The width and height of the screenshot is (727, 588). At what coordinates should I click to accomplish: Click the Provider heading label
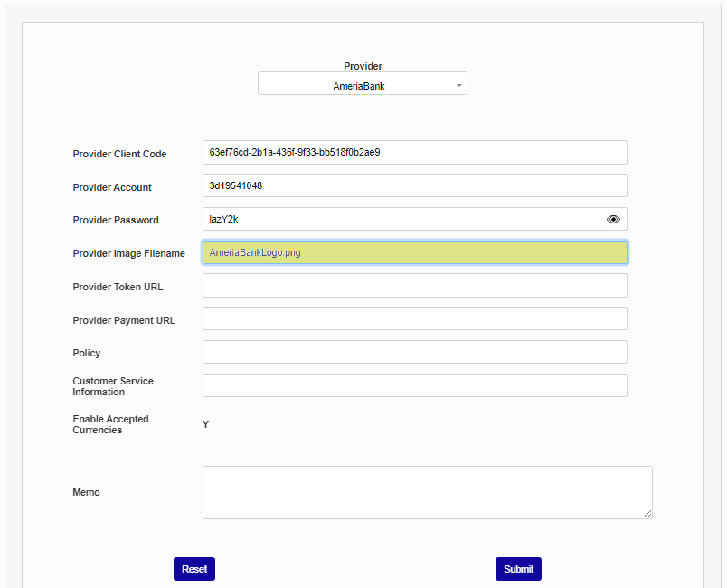363,66
